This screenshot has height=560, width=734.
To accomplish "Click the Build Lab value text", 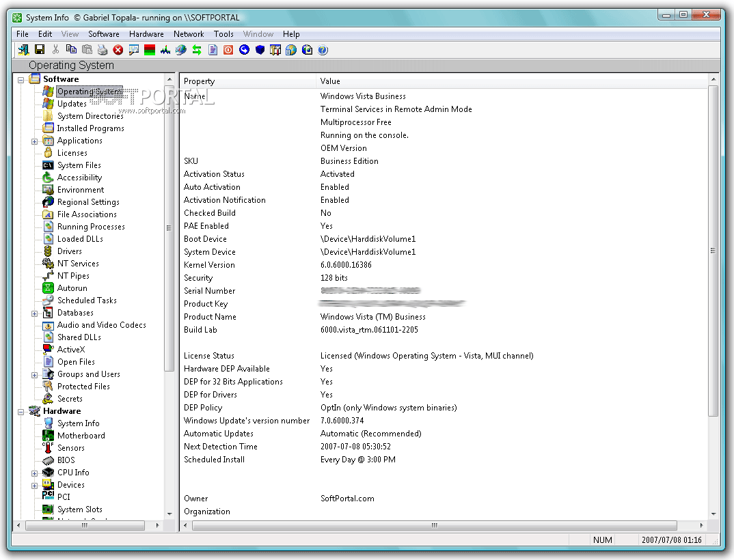I will tap(369, 330).
